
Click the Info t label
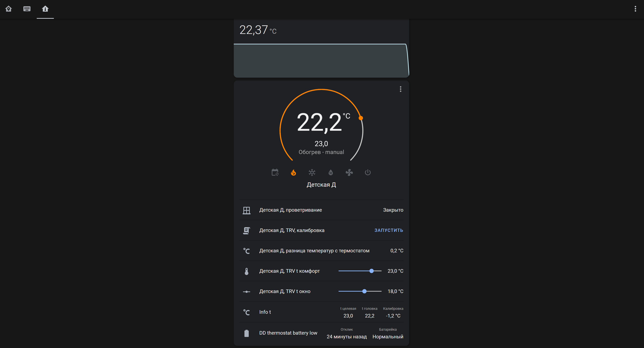point(265,312)
